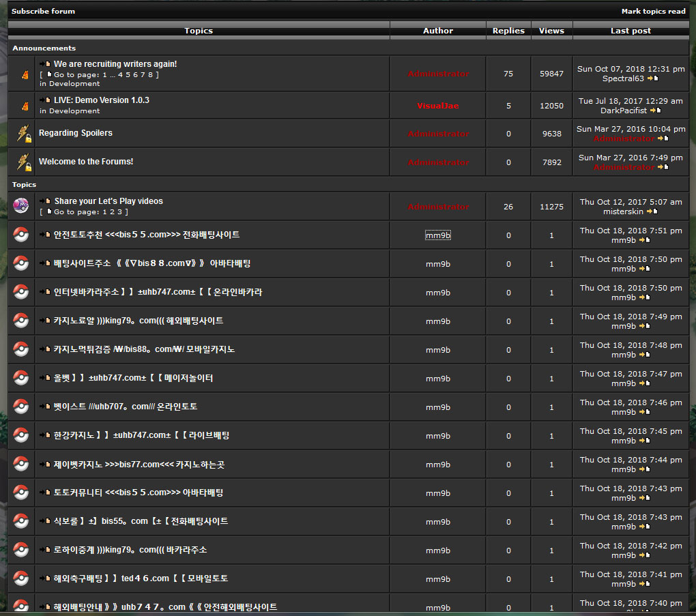Go to page 8 of recruiting writers topic
696x616 pixels.
coord(150,75)
